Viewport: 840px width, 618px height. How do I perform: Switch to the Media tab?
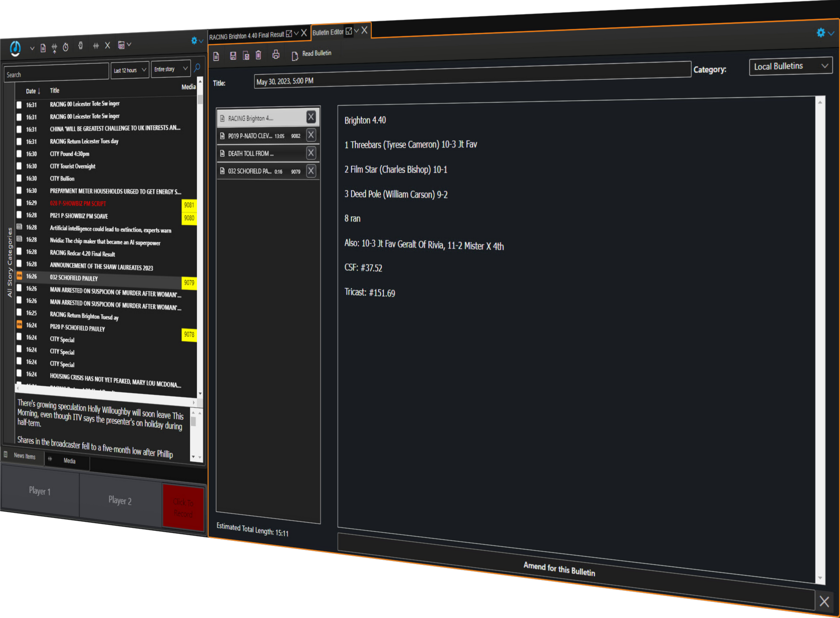click(x=69, y=461)
